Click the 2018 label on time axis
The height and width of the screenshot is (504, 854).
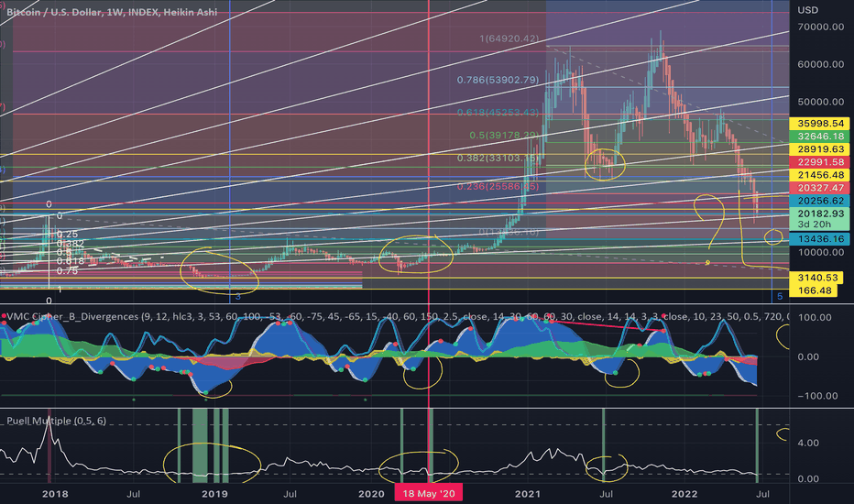pos(56,494)
